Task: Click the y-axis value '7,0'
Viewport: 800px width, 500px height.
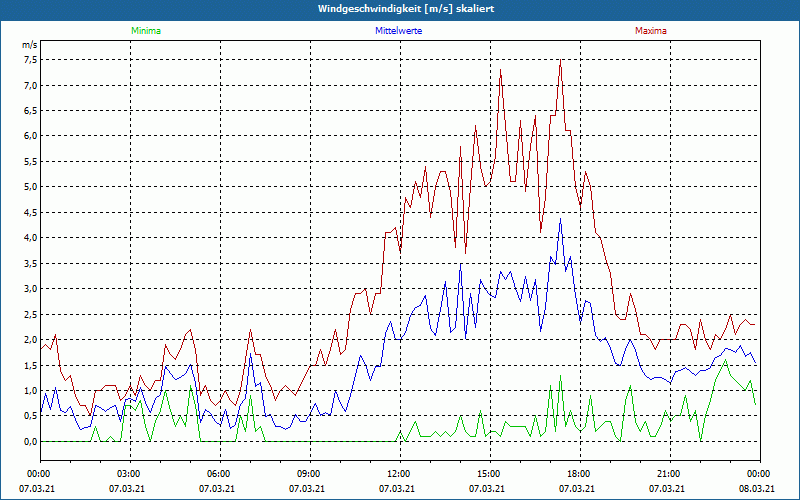Action: pyautogui.click(x=30, y=85)
